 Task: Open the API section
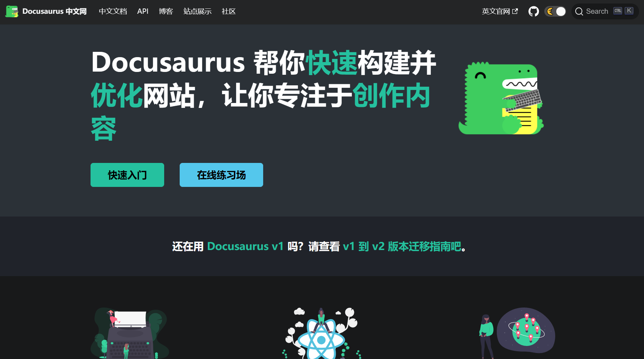pyautogui.click(x=143, y=11)
